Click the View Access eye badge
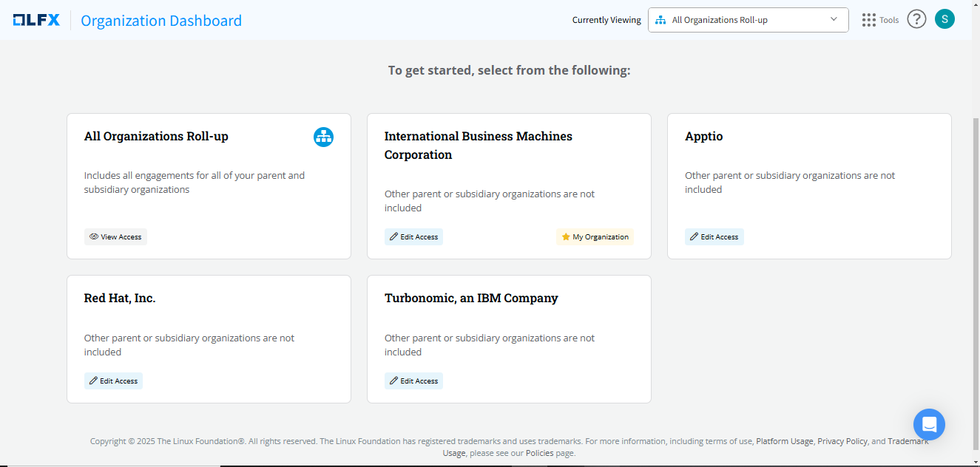 tap(115, 237)
